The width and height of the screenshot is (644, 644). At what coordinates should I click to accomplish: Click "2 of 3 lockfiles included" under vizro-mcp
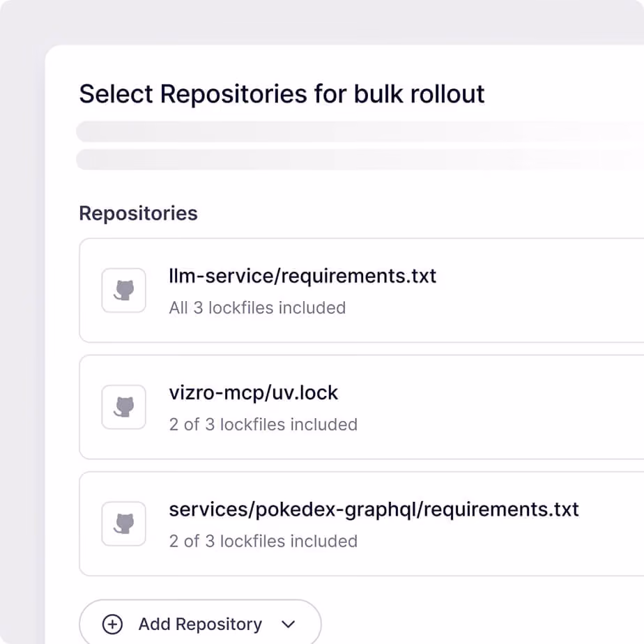[x=263, y=424]
